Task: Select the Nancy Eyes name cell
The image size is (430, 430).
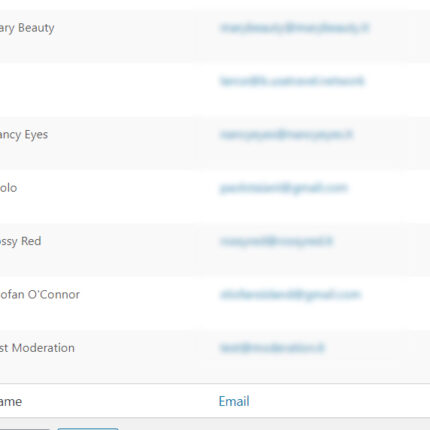Action: pos(24,135)
